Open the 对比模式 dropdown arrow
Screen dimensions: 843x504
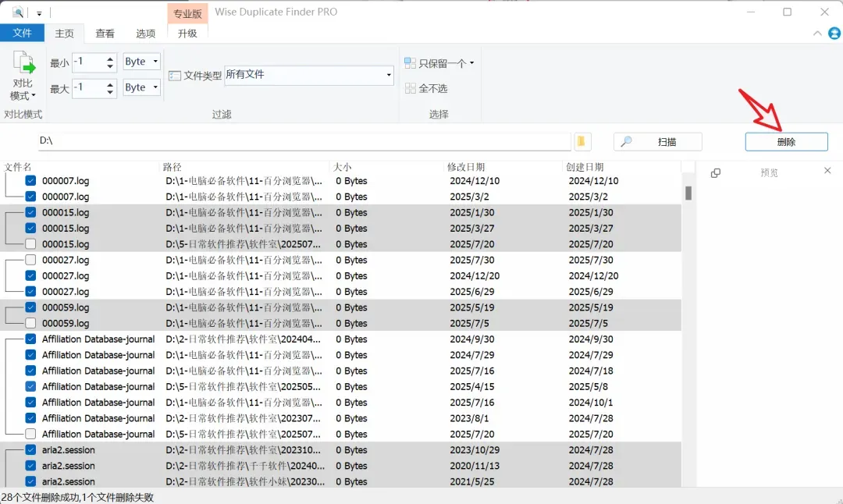coord(34,96)
